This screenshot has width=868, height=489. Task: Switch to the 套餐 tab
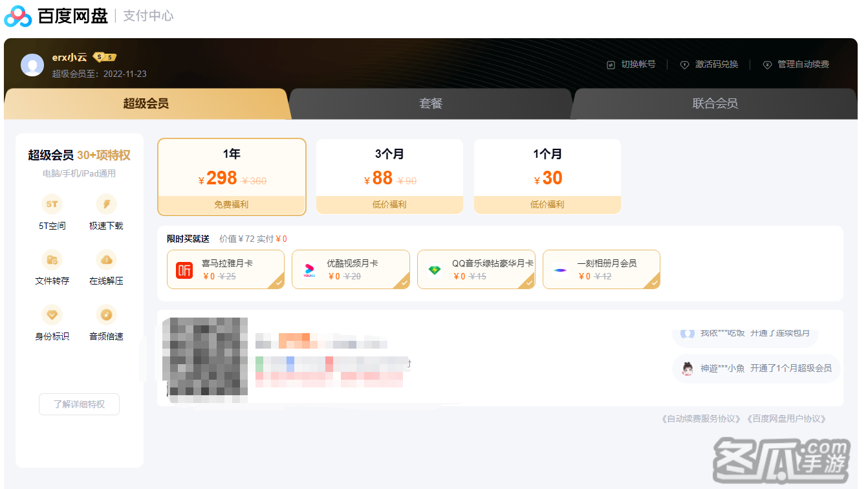click(x=431, y=103)
